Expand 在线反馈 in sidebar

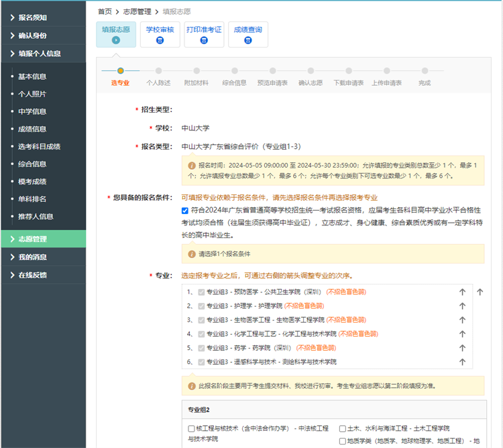tap(44, 275)
